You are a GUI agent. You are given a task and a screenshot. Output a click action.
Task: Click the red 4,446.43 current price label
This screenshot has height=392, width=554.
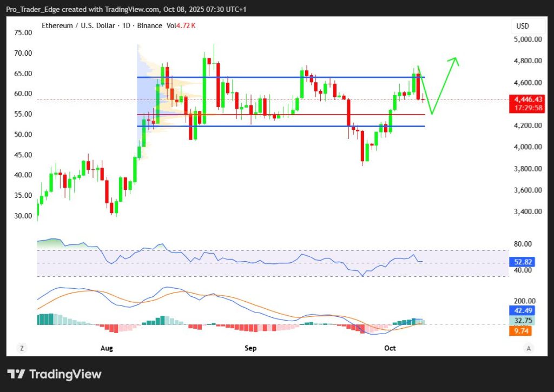tap(528, 99)
